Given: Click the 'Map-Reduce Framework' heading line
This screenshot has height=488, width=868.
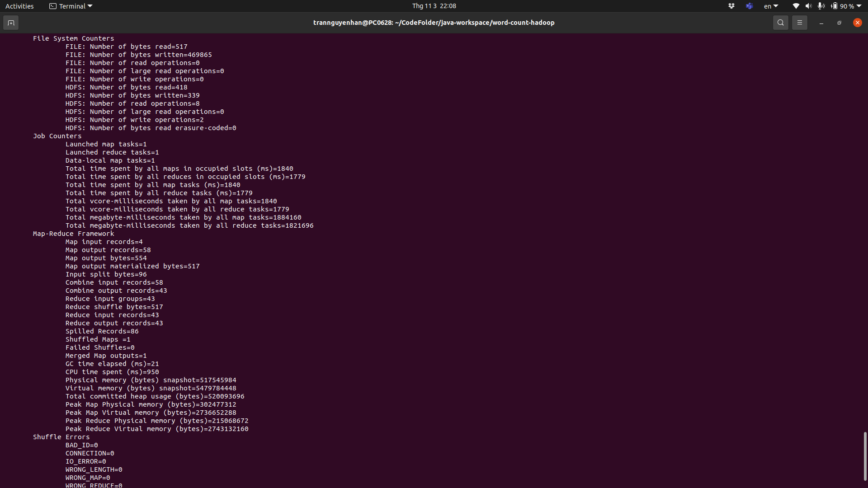Looking at the screenshot, I should click(x=73, y=234).
